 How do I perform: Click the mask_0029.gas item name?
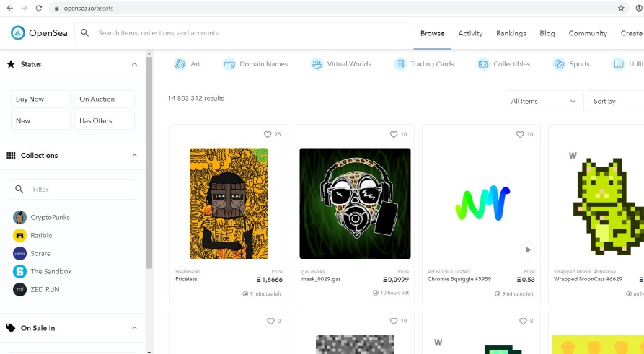point(321,279)
